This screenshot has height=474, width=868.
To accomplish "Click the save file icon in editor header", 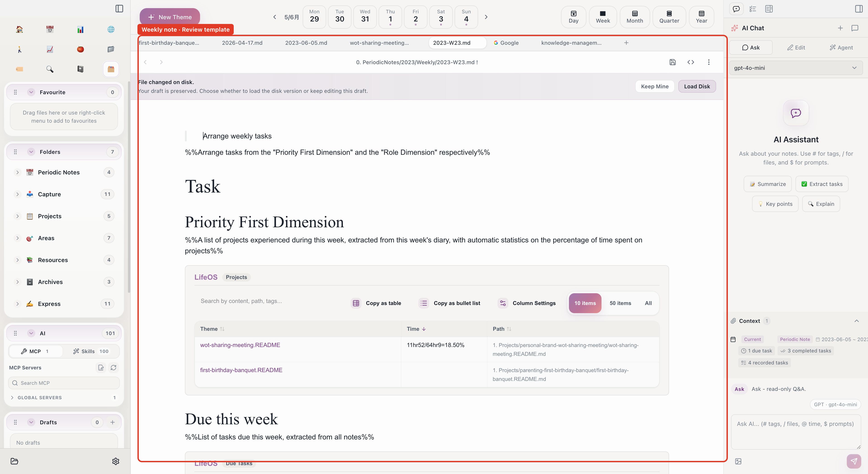I will coord(672,62).
